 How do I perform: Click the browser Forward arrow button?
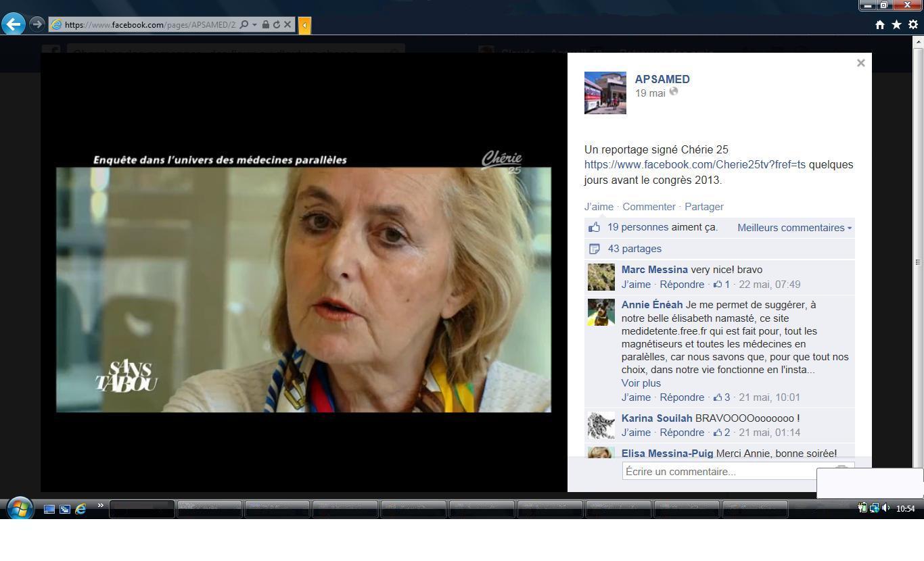(37, 24)
